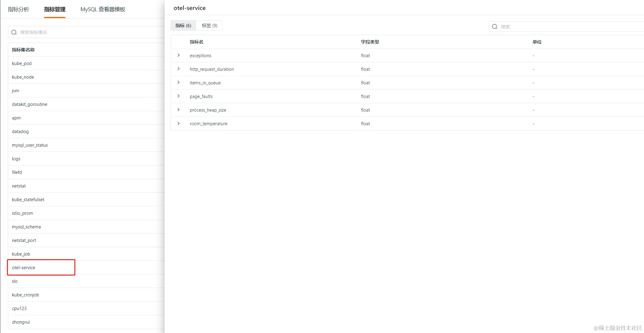This screenshot has height=333, width=644.
Task: Click the search icon in metric set search box
Action: (14, 32)
